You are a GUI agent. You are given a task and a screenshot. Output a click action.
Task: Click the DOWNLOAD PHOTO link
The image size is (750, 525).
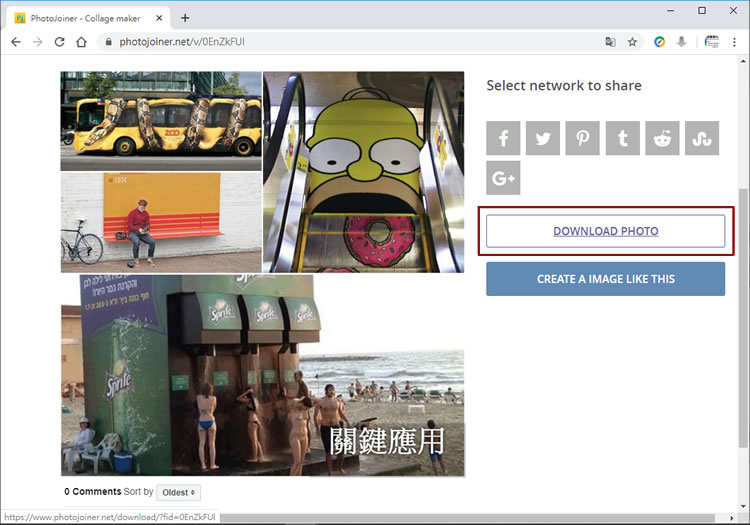pyautogui.click(x=606, y=231)
